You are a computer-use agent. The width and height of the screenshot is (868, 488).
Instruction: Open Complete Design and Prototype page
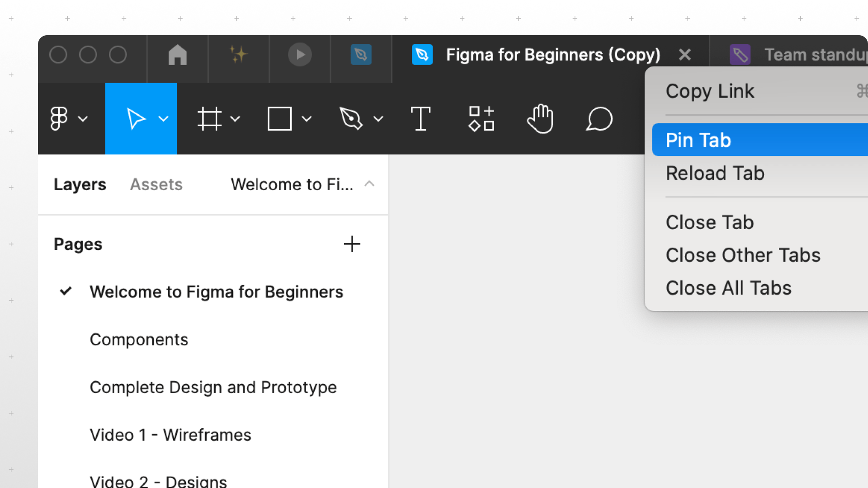point(213,387)
